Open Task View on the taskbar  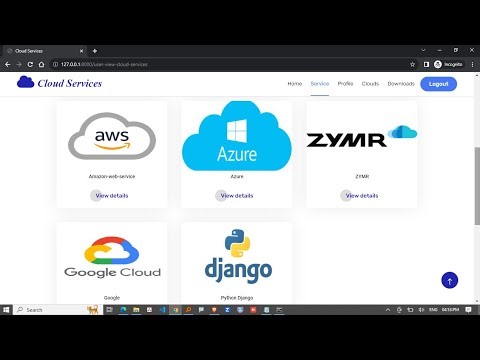[109, 310]
